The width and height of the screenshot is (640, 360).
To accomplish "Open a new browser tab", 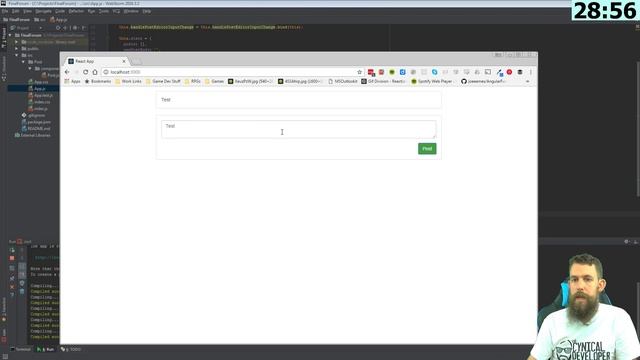I will click(x=136, y=62).
